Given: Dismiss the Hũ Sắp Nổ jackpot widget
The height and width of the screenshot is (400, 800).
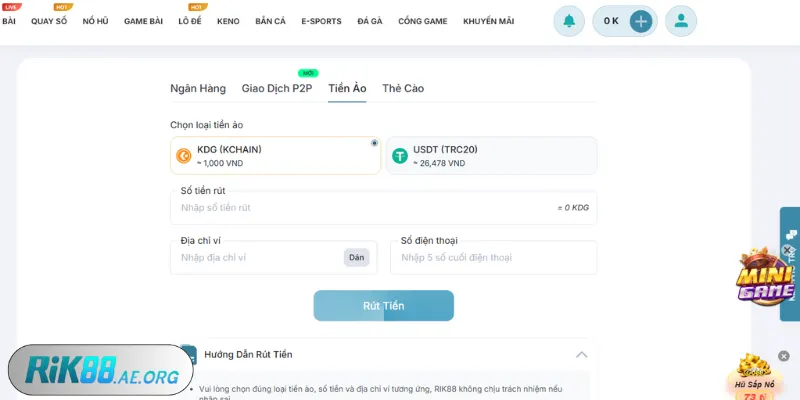Looking at the screenshot, I should point(784,355).
